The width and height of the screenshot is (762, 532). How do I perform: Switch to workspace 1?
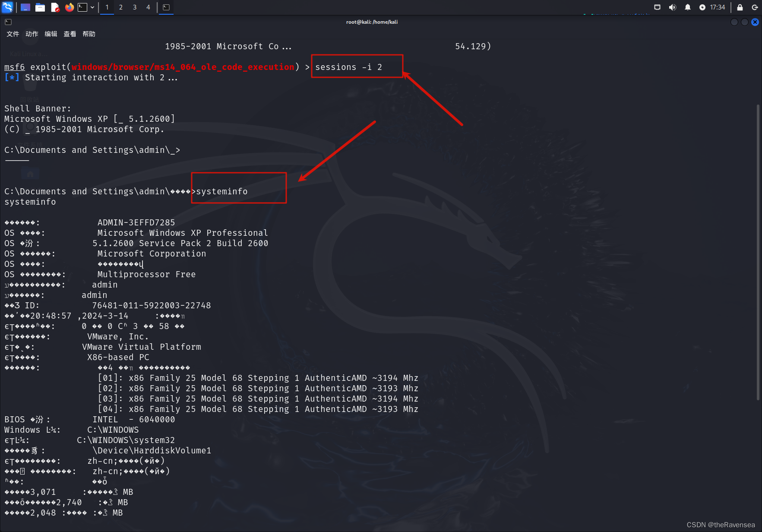(x=107, y=7)
